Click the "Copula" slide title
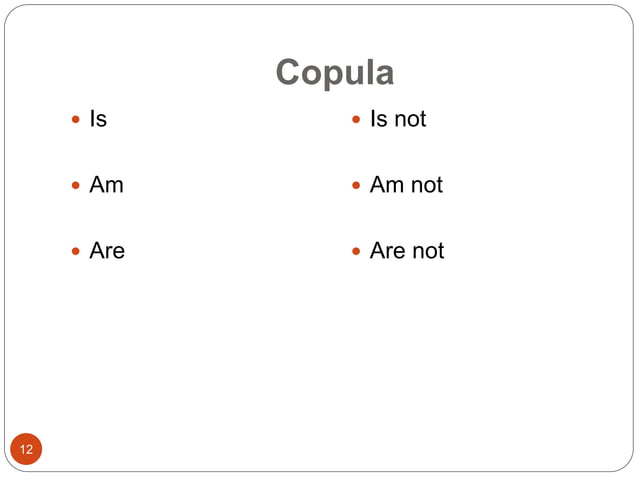The image size is (638, 478). point(334,72)
